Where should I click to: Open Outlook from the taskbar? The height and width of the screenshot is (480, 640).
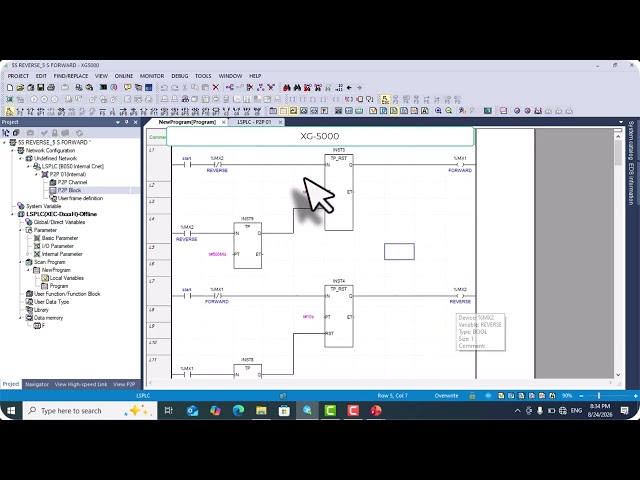pyautogui.click(x=192, y=411)
